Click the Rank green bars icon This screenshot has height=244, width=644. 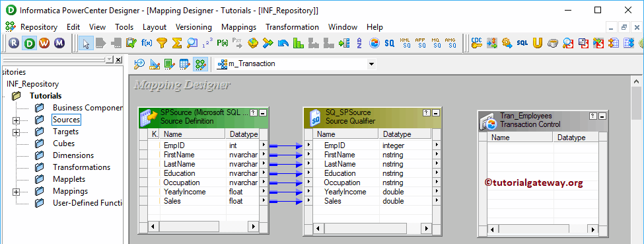click(298, 43)
